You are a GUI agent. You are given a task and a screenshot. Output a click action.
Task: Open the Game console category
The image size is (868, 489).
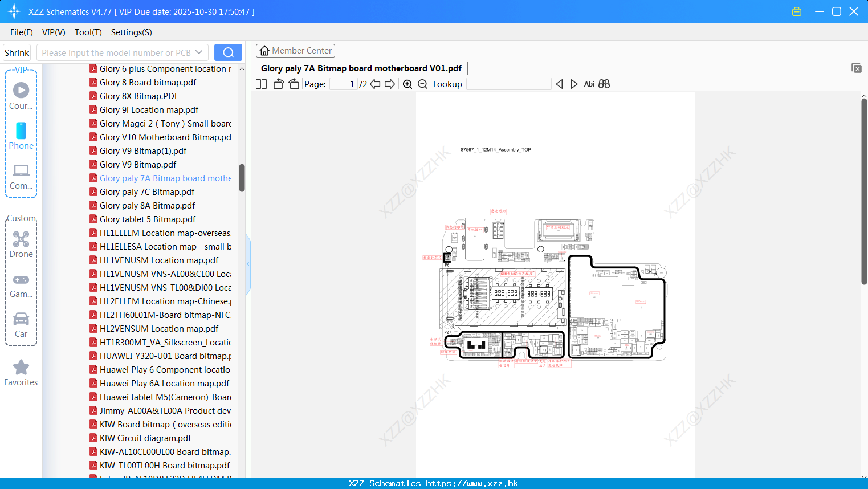[x=21, y=286]
